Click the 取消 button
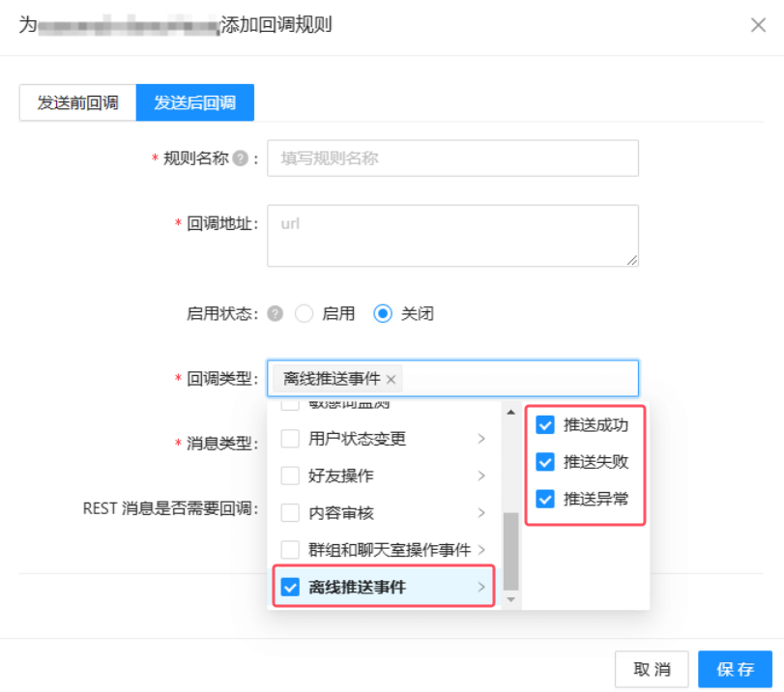This screenshot has width=784, height=692. (x=652, y=669)
